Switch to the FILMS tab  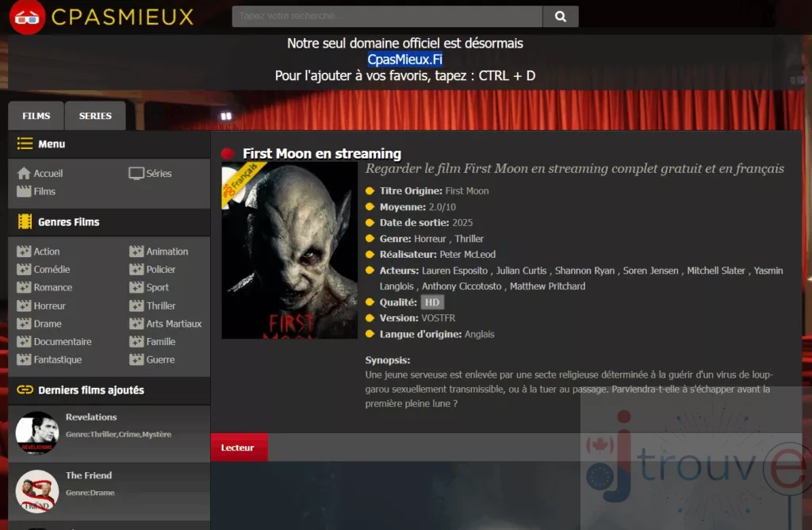(36, 115)
